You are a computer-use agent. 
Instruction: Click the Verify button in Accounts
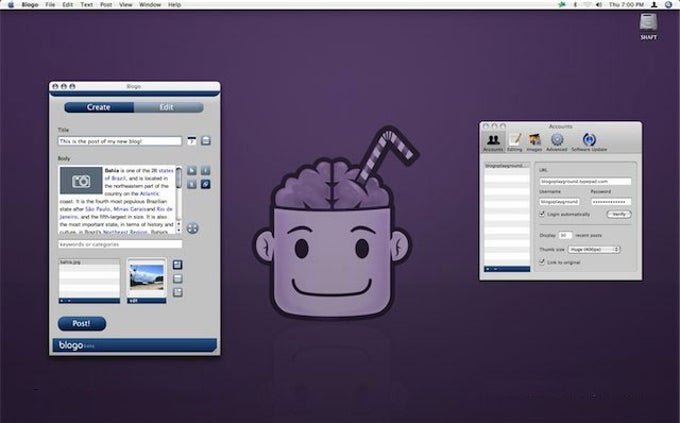[x=619, y=214]
